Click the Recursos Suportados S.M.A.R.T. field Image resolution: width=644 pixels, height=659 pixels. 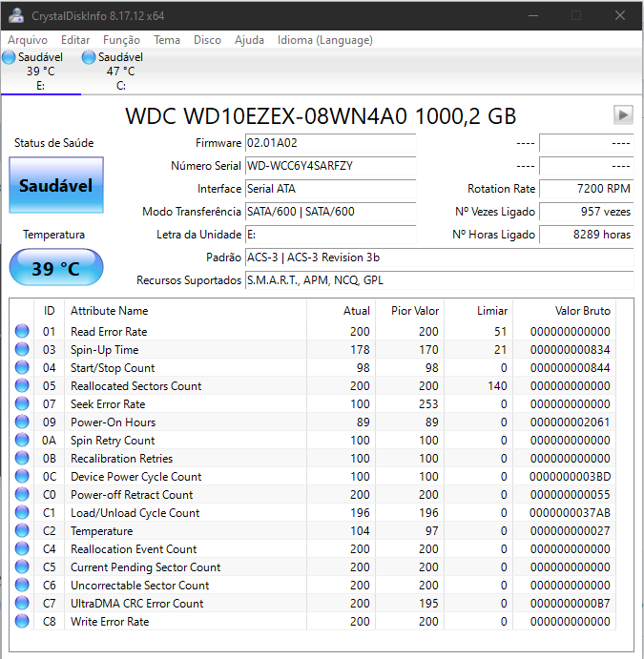coord(439,279)
